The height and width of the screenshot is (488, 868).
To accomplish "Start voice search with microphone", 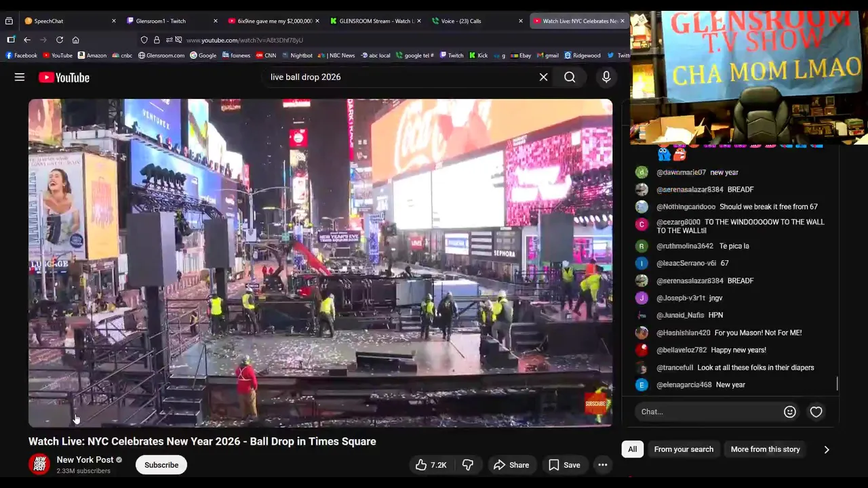I will 606,77.
